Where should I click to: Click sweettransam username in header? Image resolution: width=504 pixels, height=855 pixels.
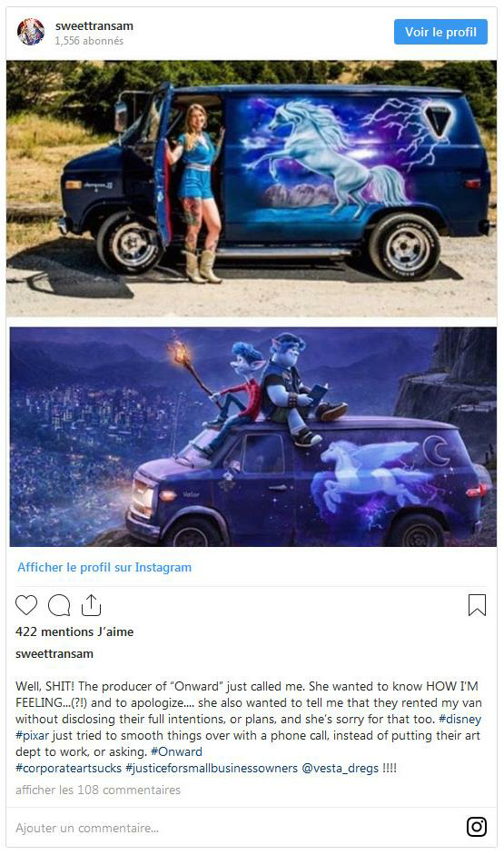point(94,25)
